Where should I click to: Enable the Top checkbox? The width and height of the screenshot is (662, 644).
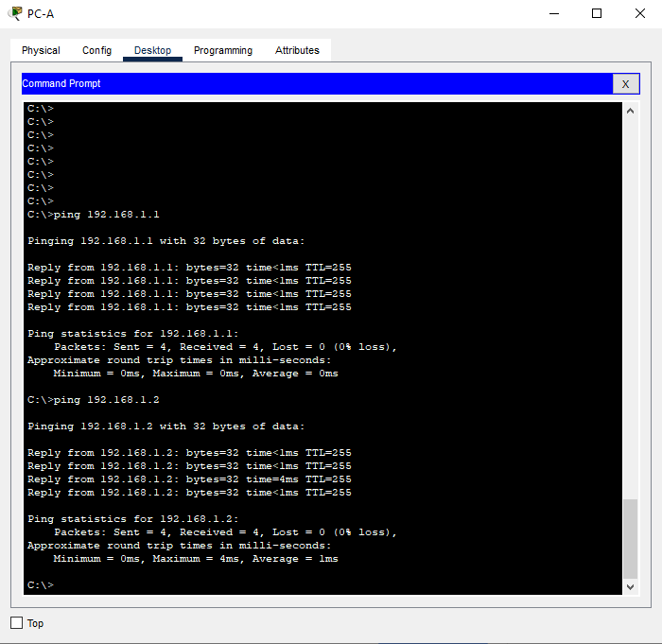[x=16, y=623]
